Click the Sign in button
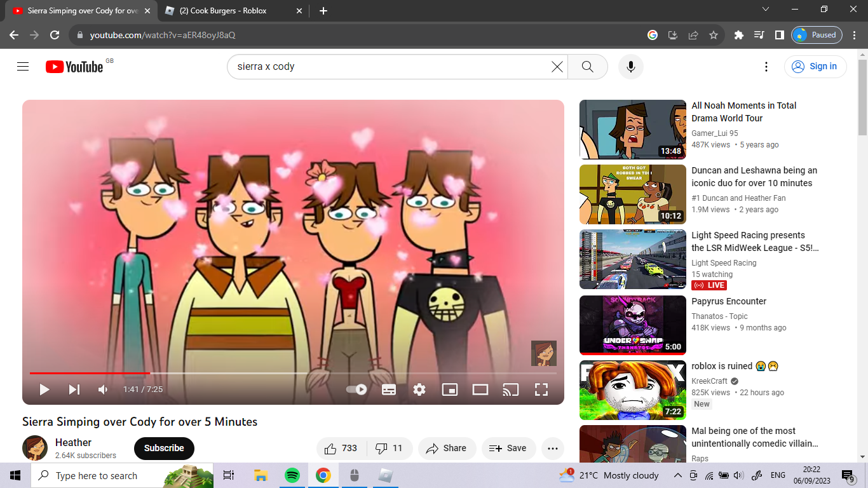868x488 pixels. pyautogui.click(x=815, y=67)
